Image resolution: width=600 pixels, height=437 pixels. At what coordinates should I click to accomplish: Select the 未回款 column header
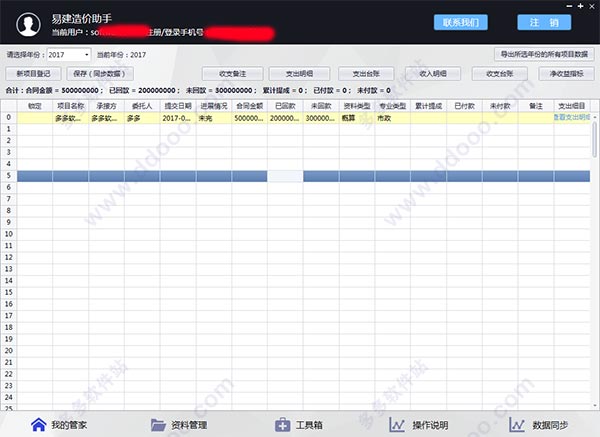click(x=321, y=106)
